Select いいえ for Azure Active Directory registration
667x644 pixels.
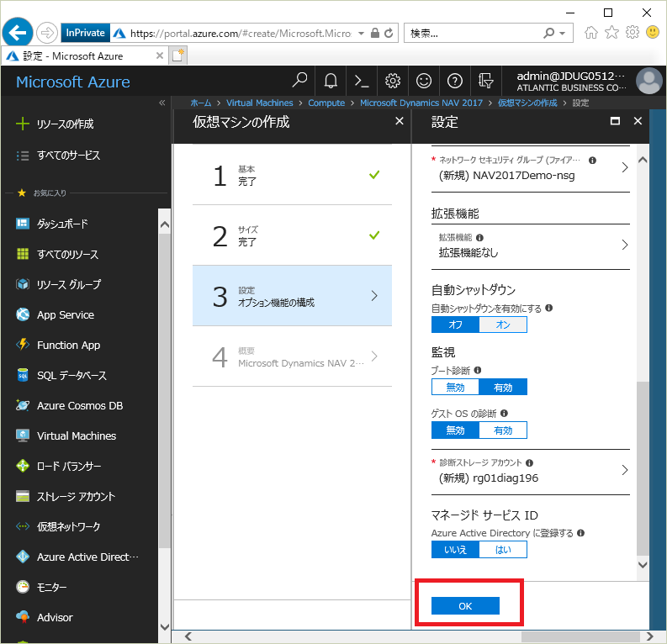coord(455,550)
